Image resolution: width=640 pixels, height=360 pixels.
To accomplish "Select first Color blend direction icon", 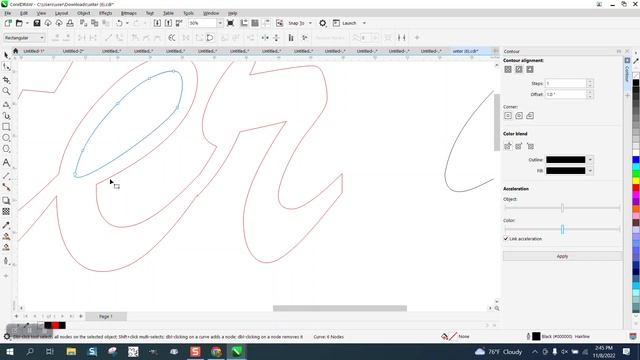I will (x=508, y=146).
